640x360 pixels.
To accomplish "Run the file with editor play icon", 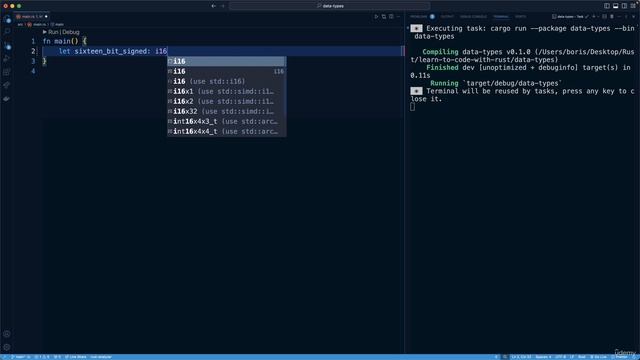I will pos(376,17).
